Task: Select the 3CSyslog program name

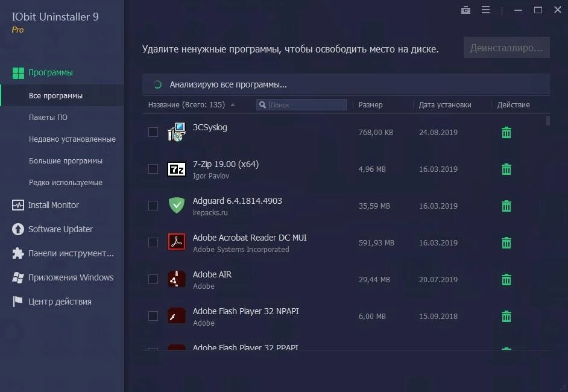Action: 210,127
